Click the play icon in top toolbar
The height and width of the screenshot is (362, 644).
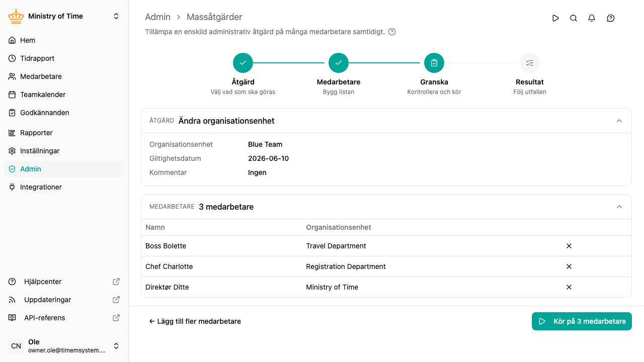coord(555,18)
